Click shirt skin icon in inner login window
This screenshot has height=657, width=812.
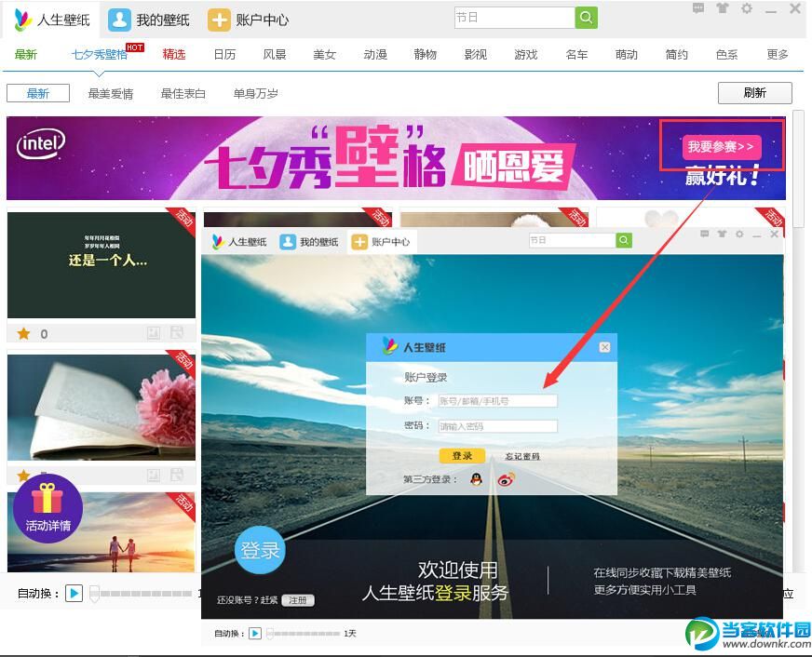[x=722, y=234]
